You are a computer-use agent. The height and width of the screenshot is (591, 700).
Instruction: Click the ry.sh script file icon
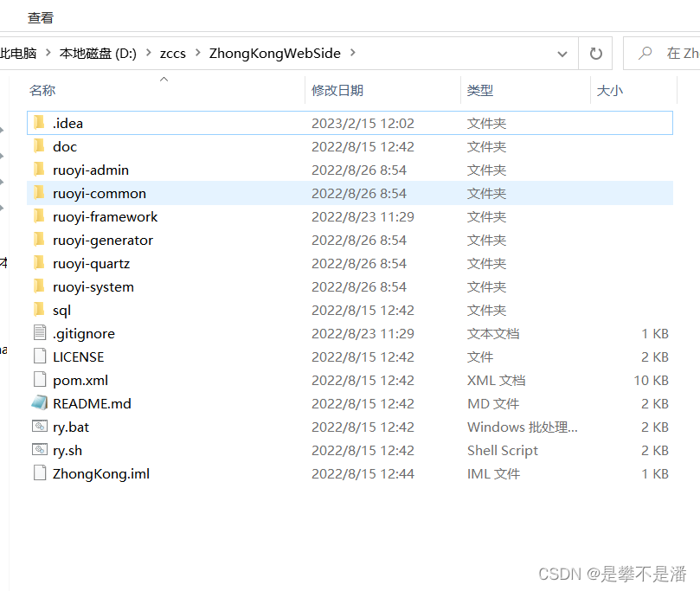pyautogui.click(x=40, y=449)
